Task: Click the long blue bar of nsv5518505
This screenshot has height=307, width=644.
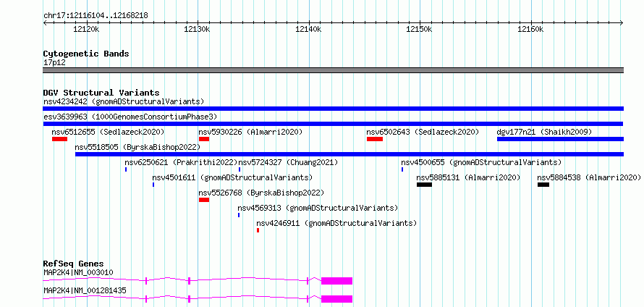Action: click(x=349, y=154)
